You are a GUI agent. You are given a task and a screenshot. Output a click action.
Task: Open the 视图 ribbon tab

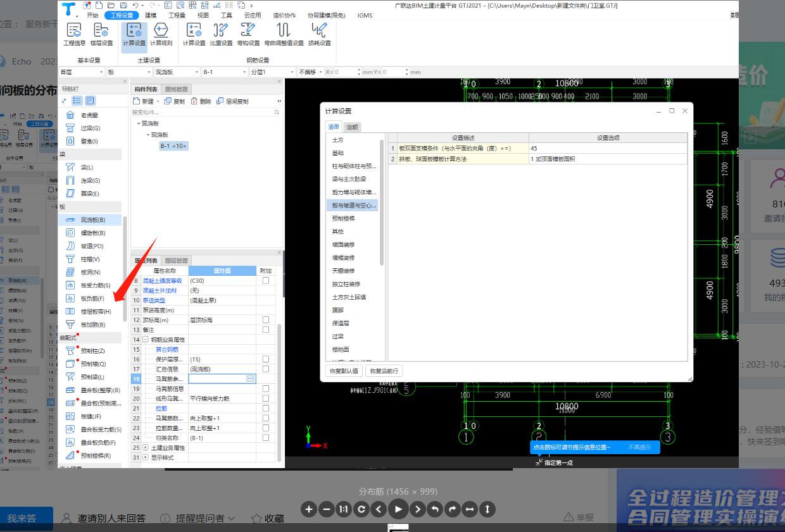point(203,15)
